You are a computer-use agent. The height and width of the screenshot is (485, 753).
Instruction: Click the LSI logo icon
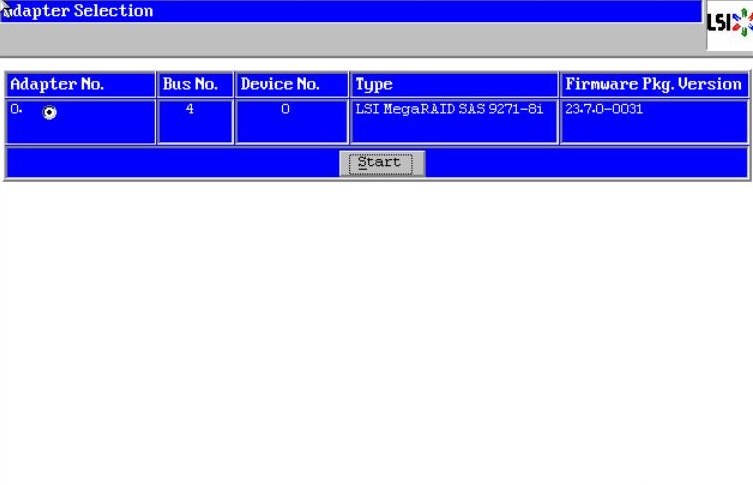pos(729,22)
